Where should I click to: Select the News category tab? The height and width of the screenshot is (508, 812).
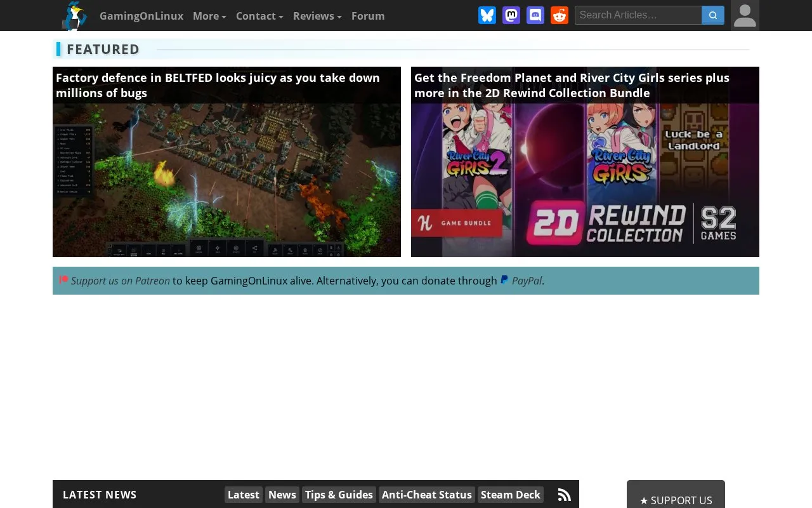coord(282,495)
